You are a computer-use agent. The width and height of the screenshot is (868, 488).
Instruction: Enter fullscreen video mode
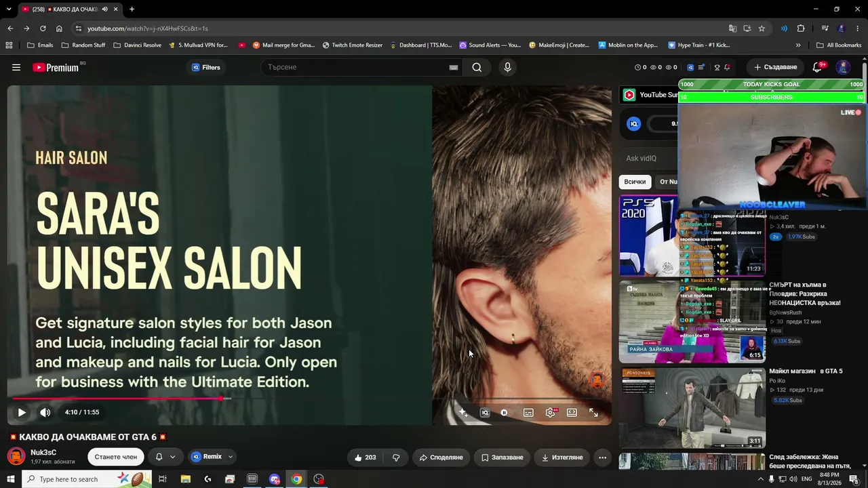pos(593,412)
